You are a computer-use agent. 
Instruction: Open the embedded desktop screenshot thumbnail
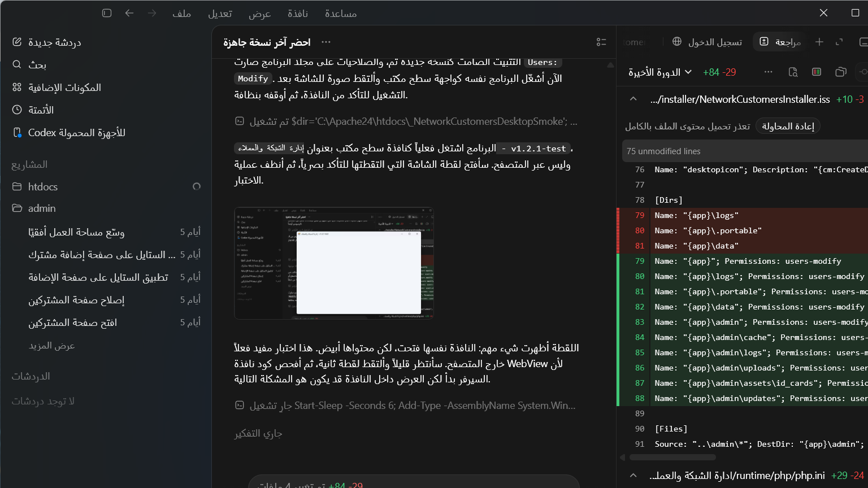334,263
